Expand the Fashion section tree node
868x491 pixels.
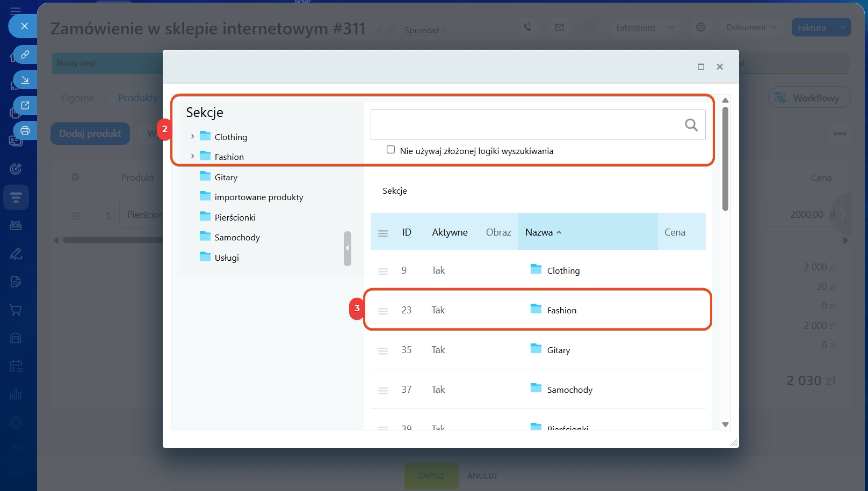click(192, 156)
